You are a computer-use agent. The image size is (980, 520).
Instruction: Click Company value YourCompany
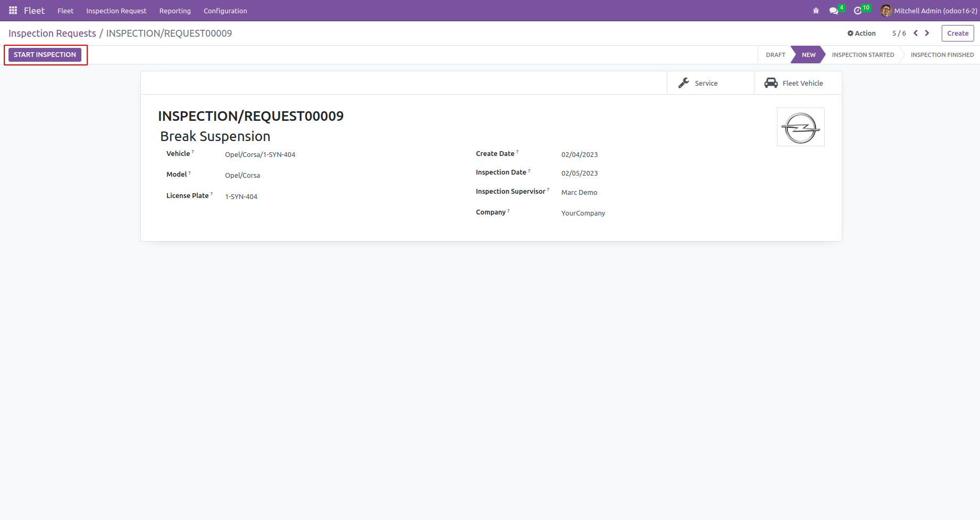click(x=583, y=213)
